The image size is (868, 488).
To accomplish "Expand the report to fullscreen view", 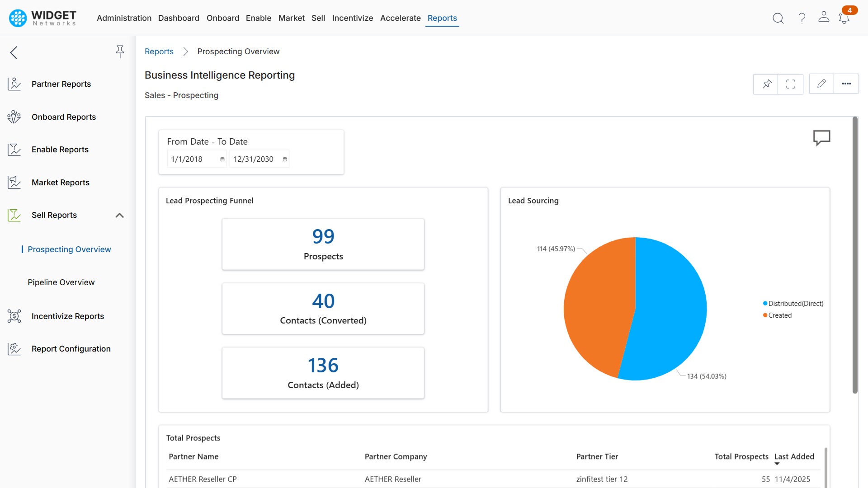I will 791,84.
